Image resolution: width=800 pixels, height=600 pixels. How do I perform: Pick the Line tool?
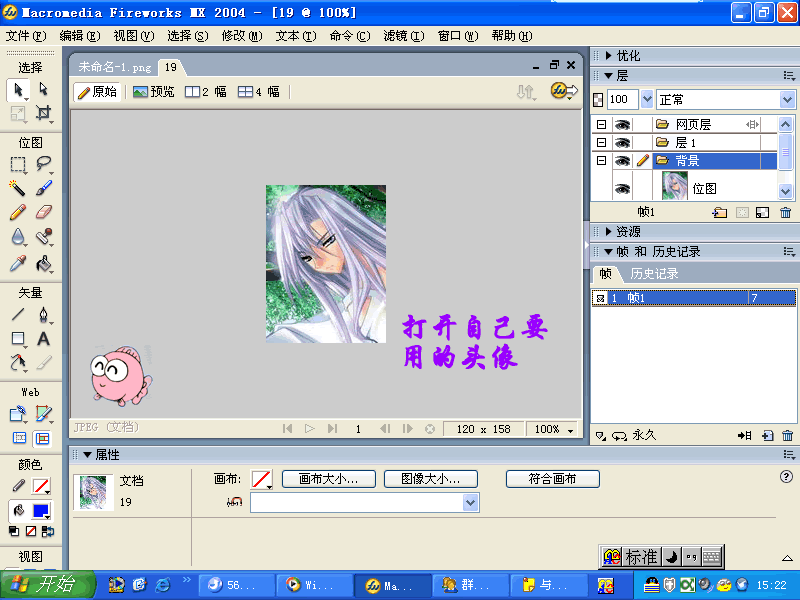18,314
